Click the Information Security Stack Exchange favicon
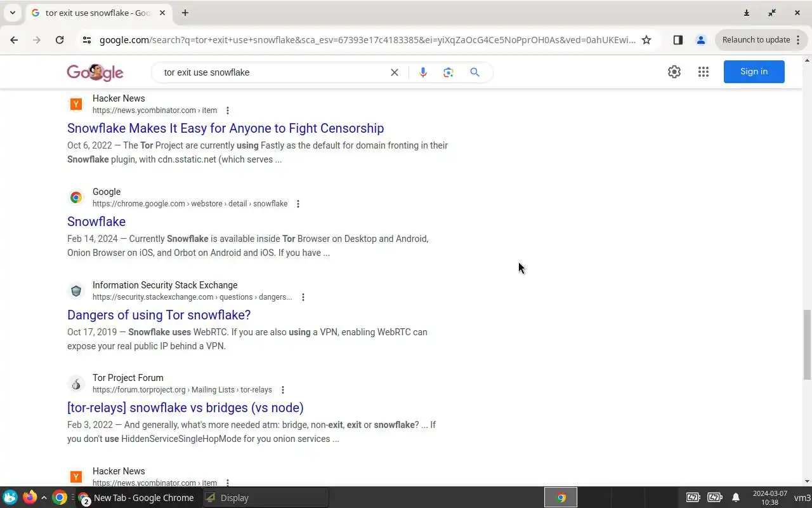This screenshot has width=812, height=508. [76, 291]
